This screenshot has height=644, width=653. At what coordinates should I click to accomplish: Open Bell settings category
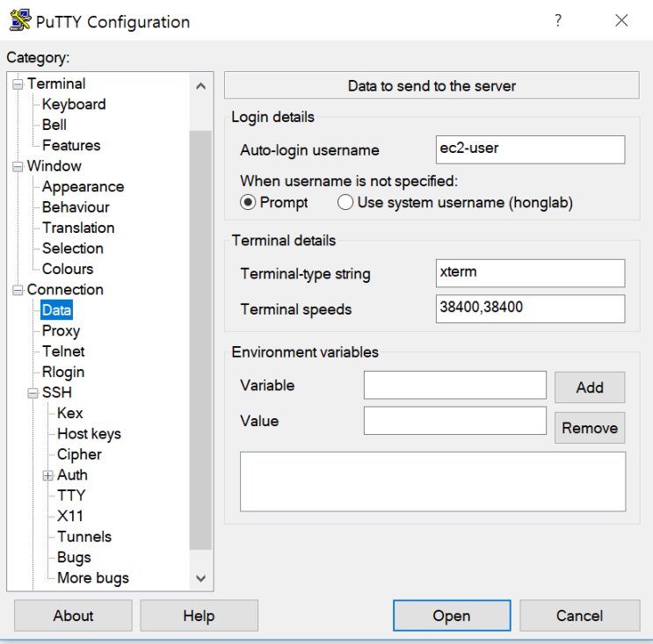tap(54, 125)
